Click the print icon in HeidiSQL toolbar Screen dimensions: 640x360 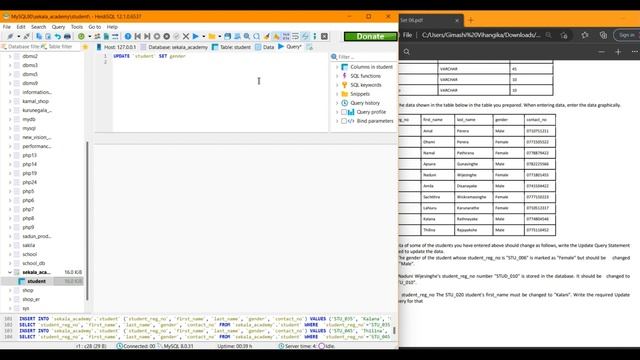click(x=67, y=36)
